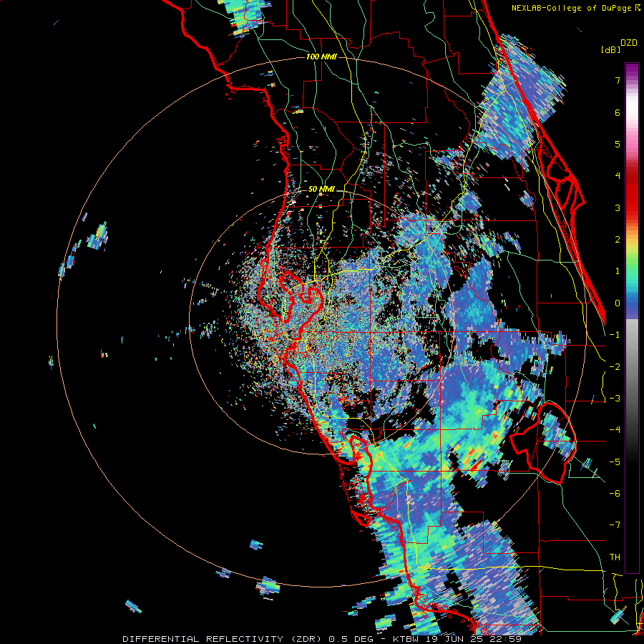Viewport: 644px width, 644px height.
Task: Click the ZDR color scale bar
Action: (x=632, y=318)
